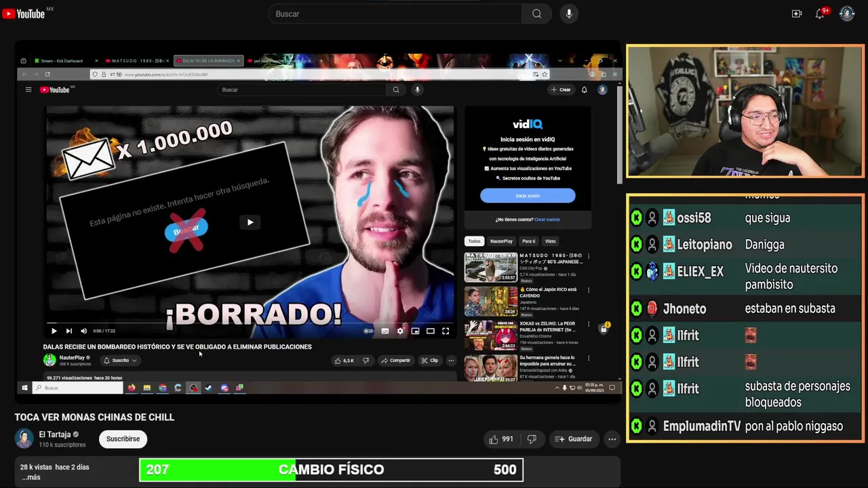This screenshot has height=488, width=868.
Task: Switch to the MATSUDO 1980 browser tab
Action: click(x=137, y=61)
